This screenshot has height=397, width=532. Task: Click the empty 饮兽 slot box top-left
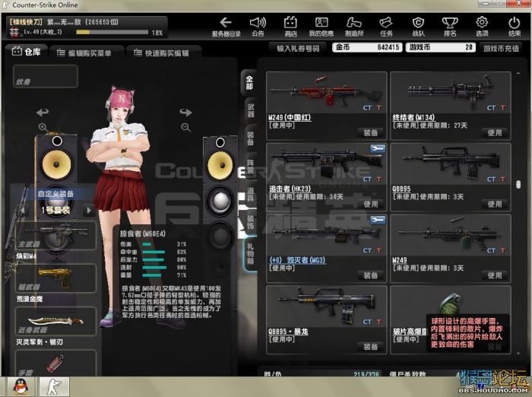(45, 76)
